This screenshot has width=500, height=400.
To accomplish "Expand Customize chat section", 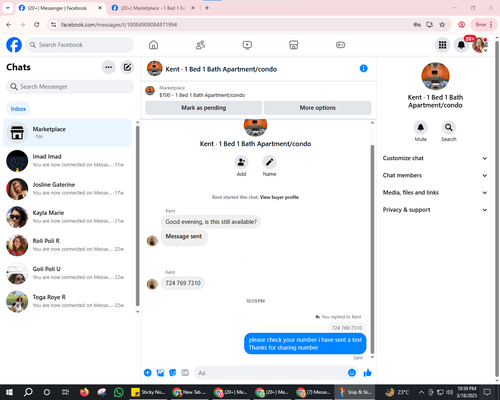I will point(435,158).
